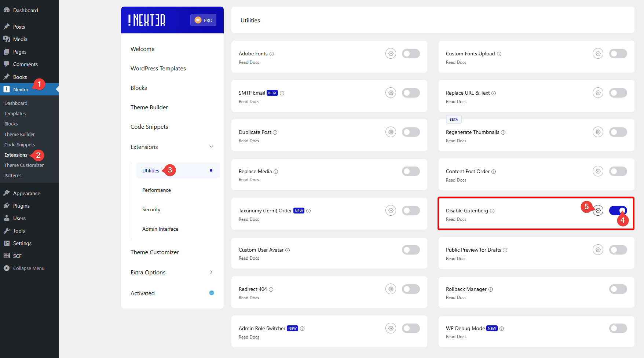644x358 pixels.
Task: Enable the Adobe Fonts toggle
Action: 411,53
